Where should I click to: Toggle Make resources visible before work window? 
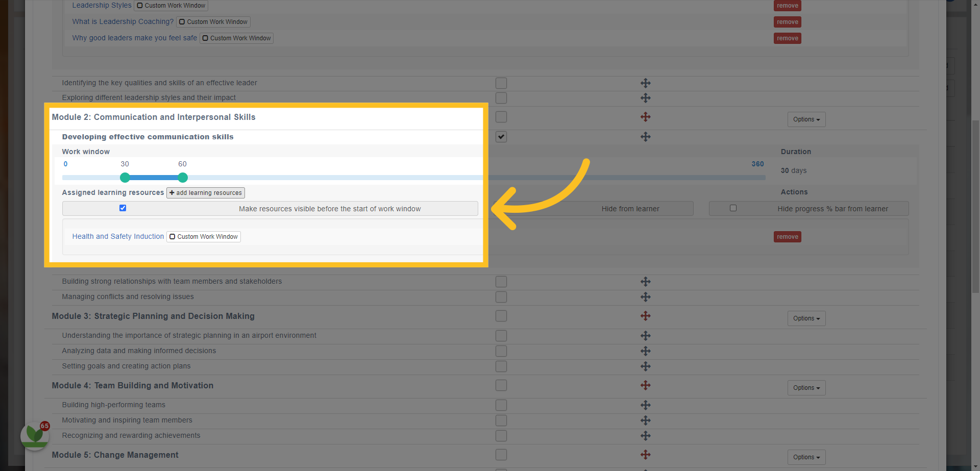[x=122, y=208]
